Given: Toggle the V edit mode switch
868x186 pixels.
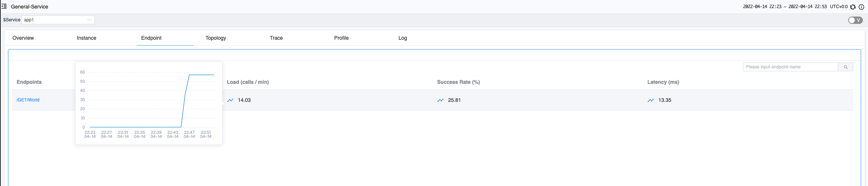Looking at the screenshot, I should [x=856, y=20].
